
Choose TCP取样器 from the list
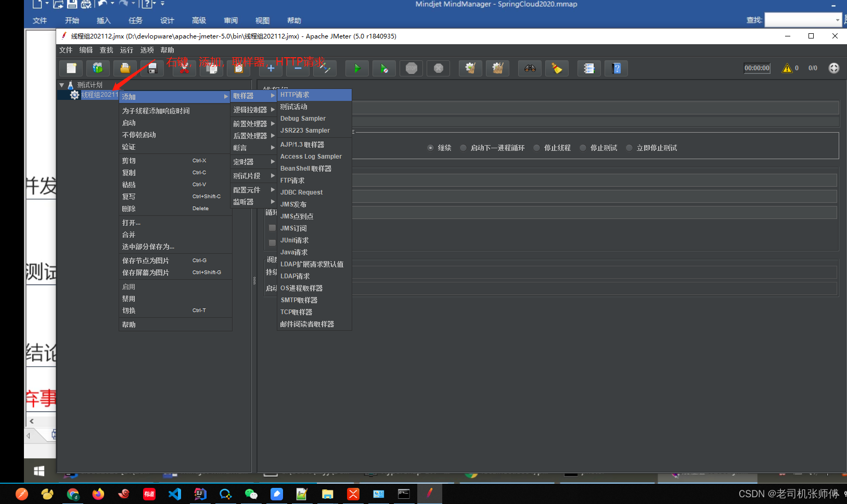[x=315, y=312]
